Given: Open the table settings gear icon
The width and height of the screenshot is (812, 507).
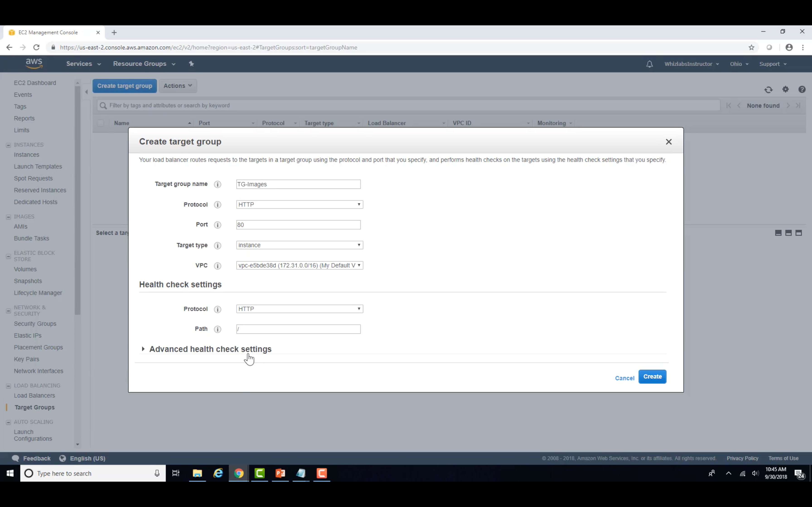Looking at the screenshot, I should pyautogui.click(x=785, y=89).
